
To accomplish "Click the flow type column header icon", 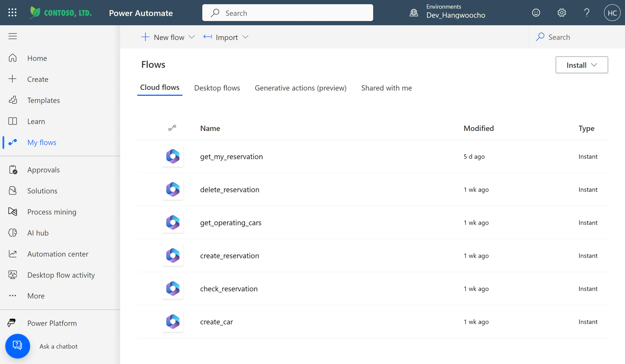I will point(172,128).
